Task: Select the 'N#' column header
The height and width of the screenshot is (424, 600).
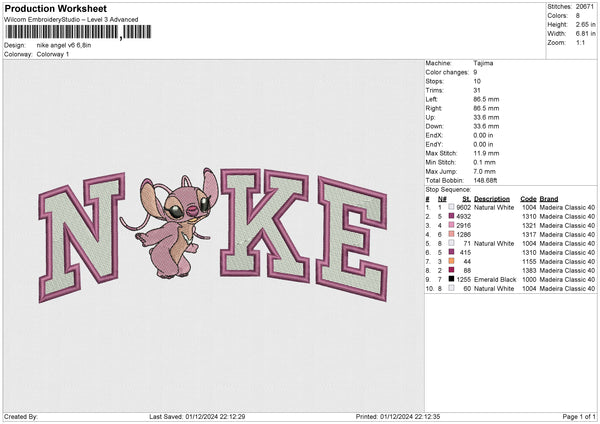Action: point(442,199)
